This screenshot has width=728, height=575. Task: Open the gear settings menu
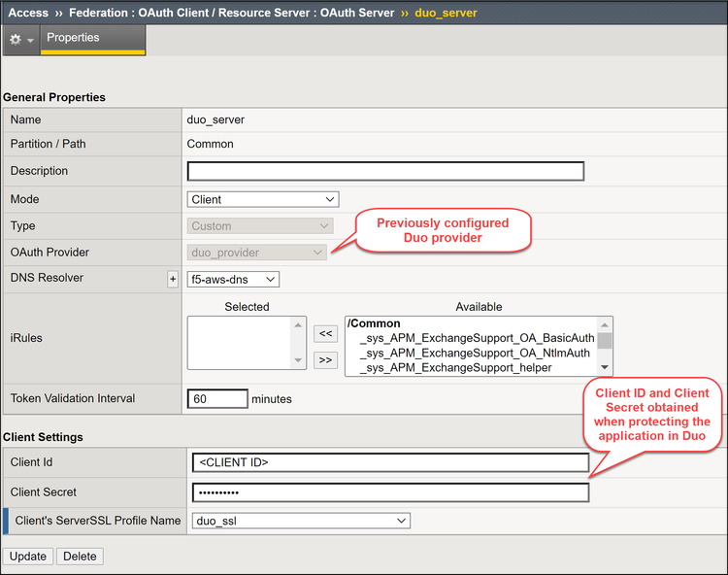[20, 39]
